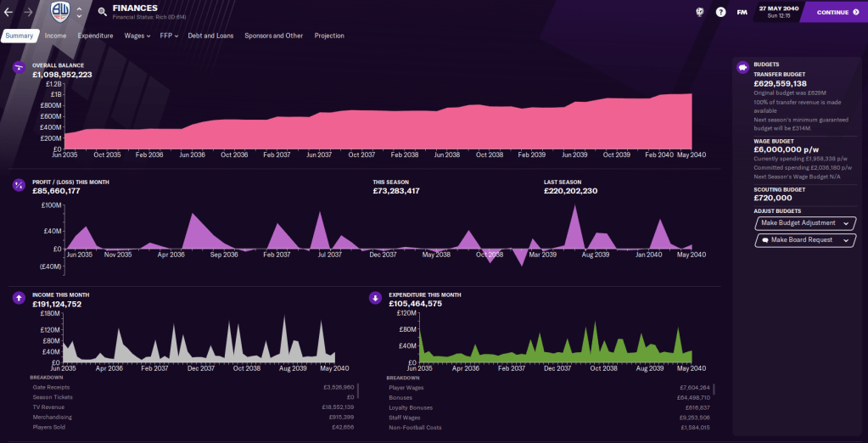Viewport: 868px width, 443px height.
Task: Click the Overall Balance scales icon
Action: pos(18,68)
